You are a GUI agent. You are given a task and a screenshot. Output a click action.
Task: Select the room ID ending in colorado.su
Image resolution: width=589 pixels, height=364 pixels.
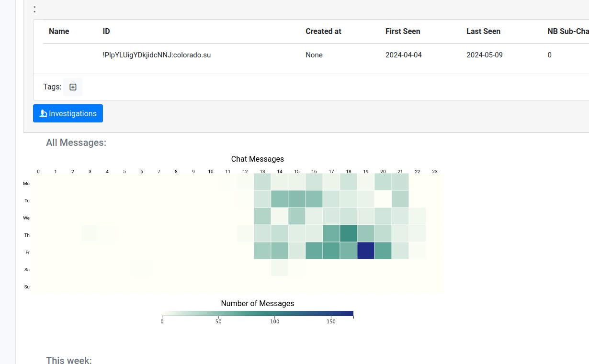click(157, 55)
